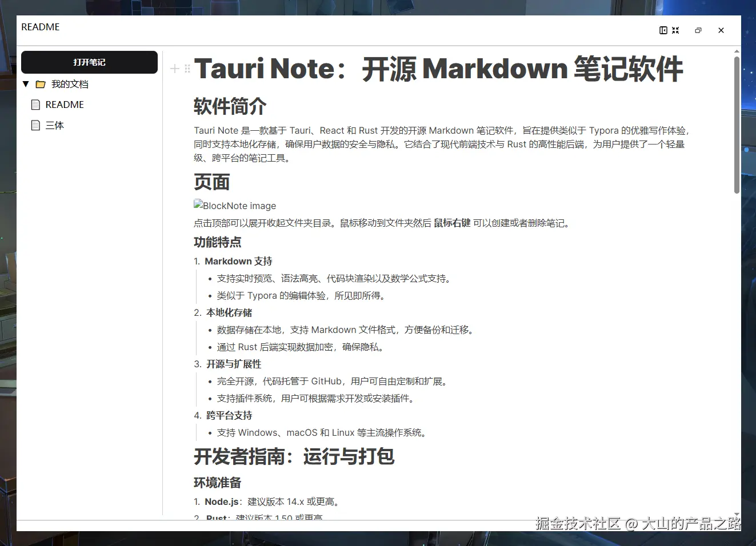Click the shrink/compress arrows icon

675,30
